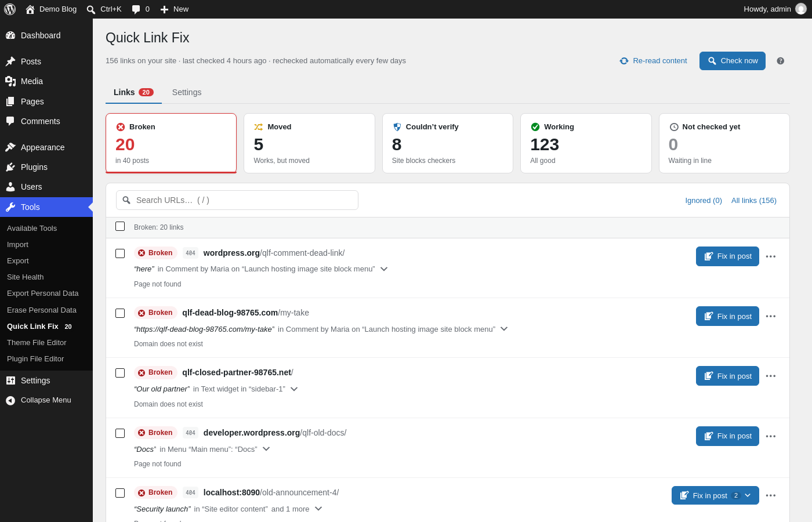Fix qlf-closed-partner-98765.net link in post
This screenshot has width=812, height=522.
pos(727,376)
